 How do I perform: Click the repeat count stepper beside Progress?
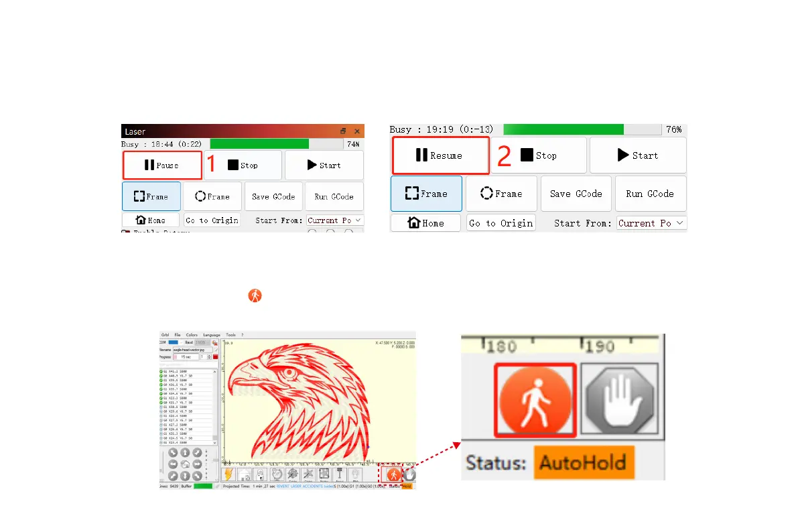click(x=206, y=357)
